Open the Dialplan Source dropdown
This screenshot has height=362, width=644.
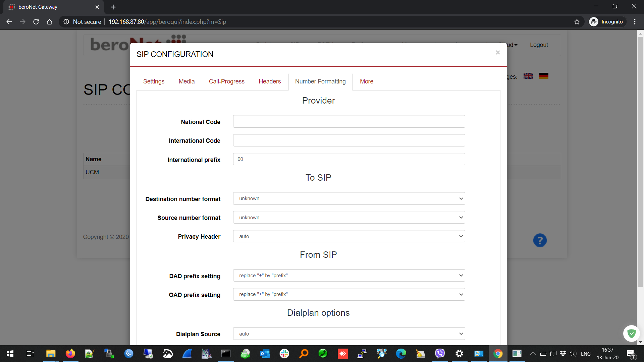tap(349, 334)
